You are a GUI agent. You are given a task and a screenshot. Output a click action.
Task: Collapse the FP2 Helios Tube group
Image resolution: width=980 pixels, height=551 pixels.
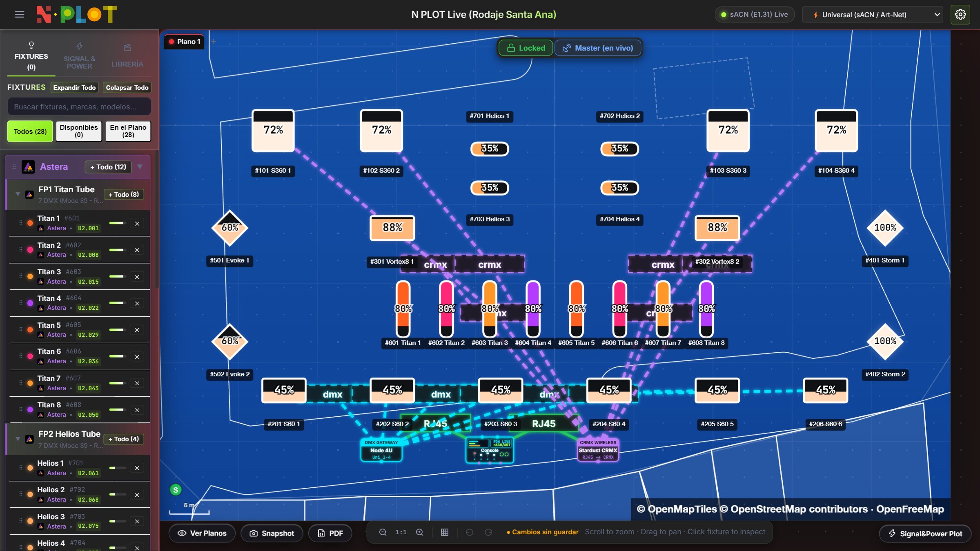[18, 439]
